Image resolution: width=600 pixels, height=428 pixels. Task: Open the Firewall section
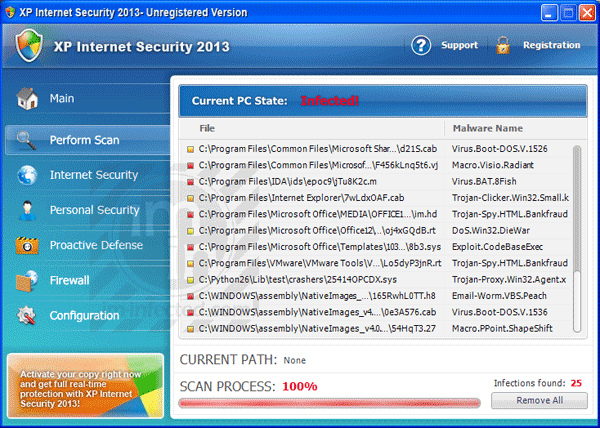pos(87,280)
